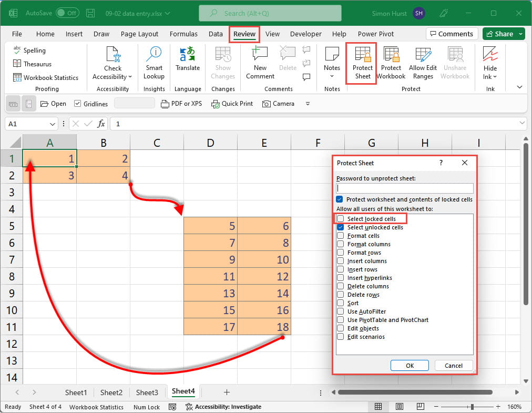Open the Translate tool
Screen dimensions: 532x413
coord(188,59)
